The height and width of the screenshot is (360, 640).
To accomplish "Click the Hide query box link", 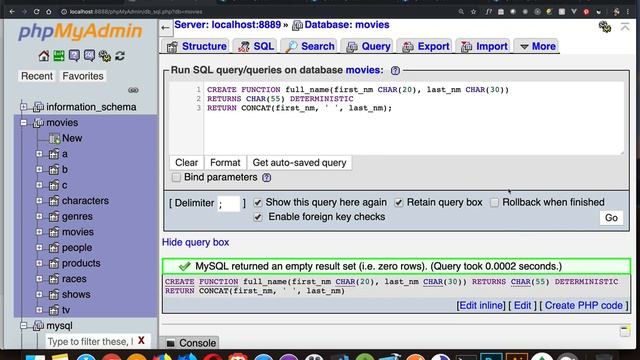I will click(x=196, y=242).
